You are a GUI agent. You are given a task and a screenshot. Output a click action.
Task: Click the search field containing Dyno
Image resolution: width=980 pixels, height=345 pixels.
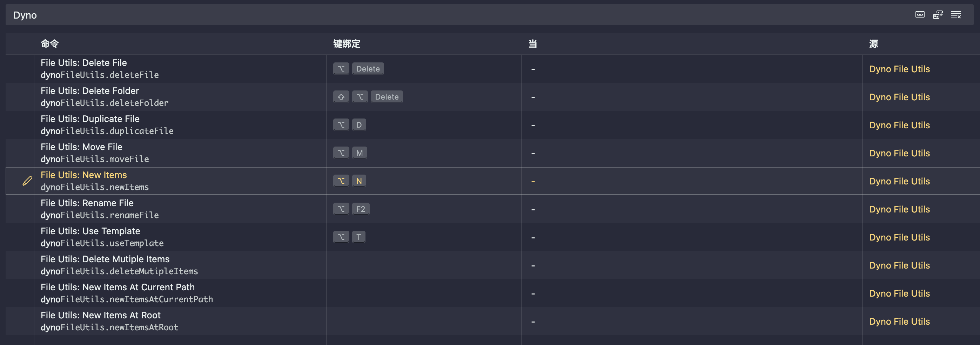[x=457, y=15]
